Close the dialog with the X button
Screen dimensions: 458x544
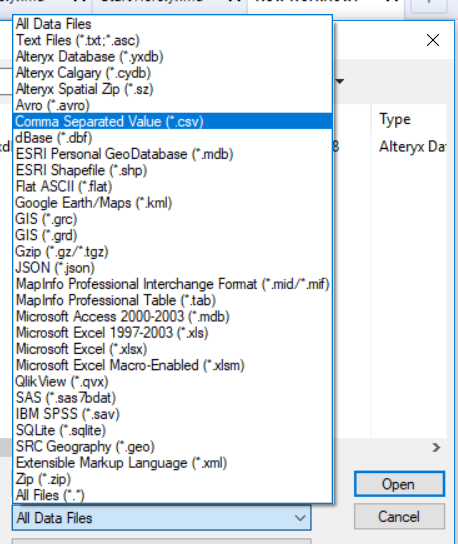click(x=433, y=40)
